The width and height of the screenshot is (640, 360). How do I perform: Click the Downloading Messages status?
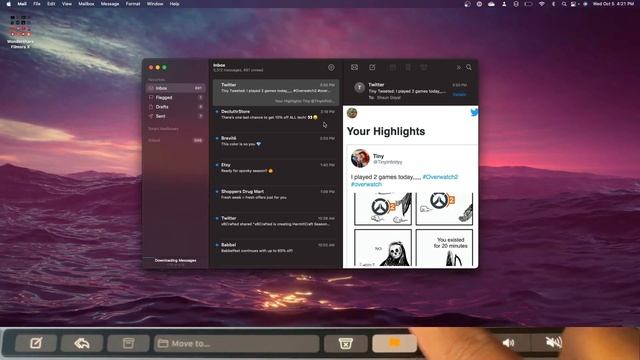coord(176,260)
